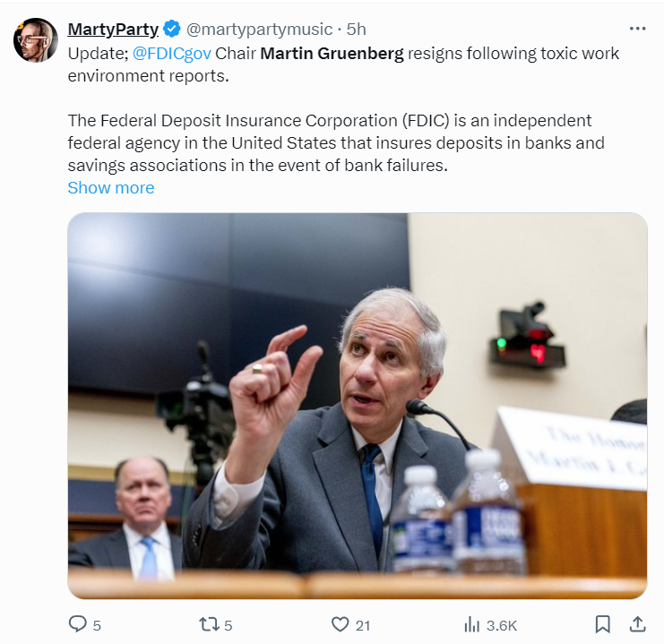This screenshot has width=664, height=644.
Task: Like the post with the heart icon
Action: (340, 624)
